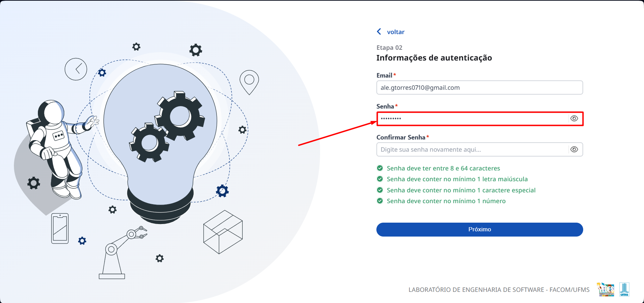
Task: Click the green check for mínimo 1 número
Action: [380, 201]
